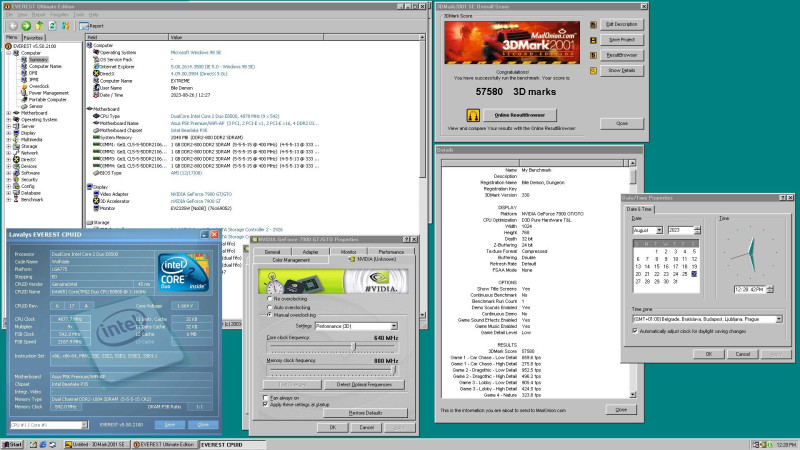Click the Refresh icon in EVEREST toolbar

point(52,26)
